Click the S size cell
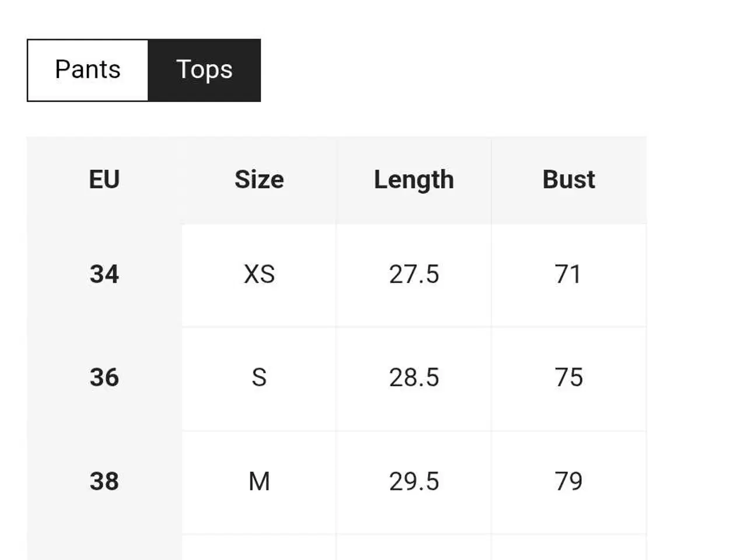 [259, 378]
